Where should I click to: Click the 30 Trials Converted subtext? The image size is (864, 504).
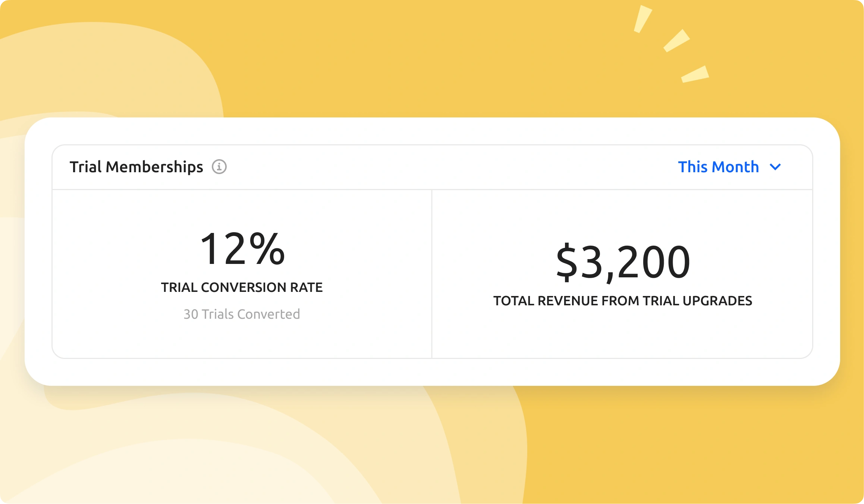(x=242, y=314)
